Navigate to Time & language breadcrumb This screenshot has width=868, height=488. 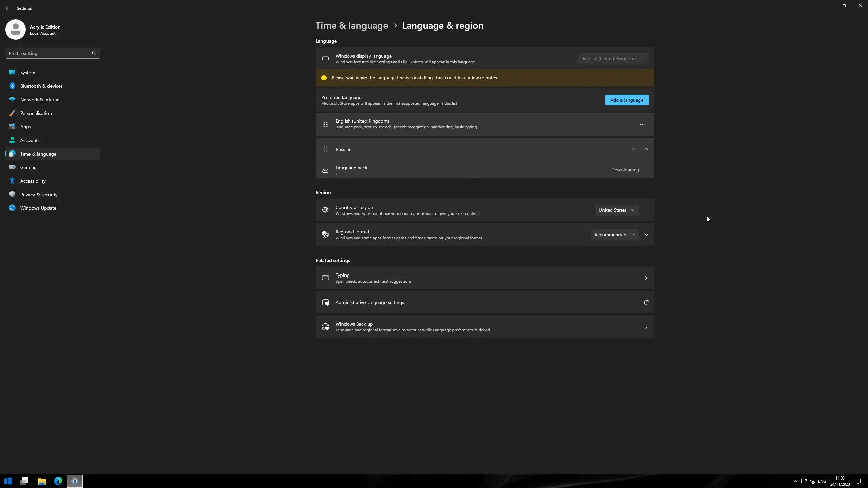[x=352, y=26]
